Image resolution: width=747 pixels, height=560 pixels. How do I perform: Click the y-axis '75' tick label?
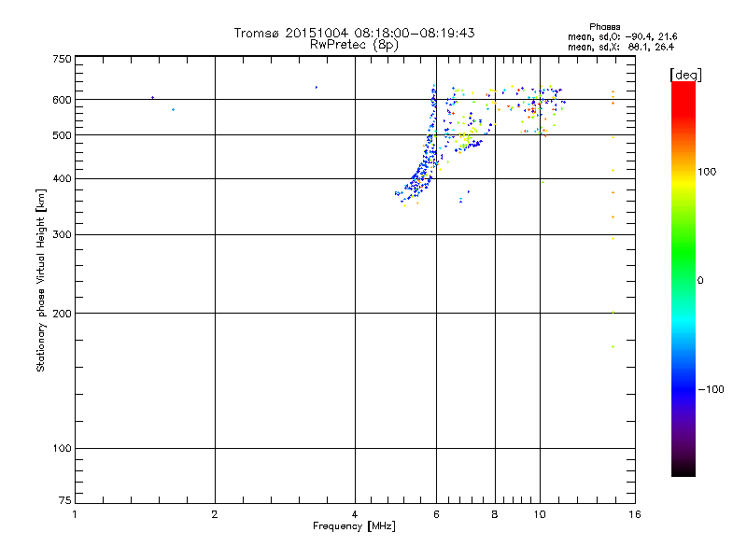[x=65, y=500]
